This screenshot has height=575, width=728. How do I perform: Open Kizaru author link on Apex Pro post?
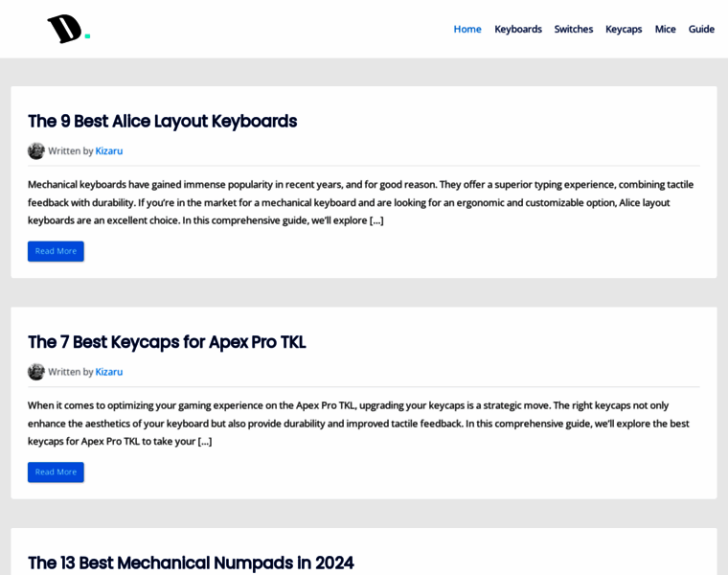tap(109, 372)
